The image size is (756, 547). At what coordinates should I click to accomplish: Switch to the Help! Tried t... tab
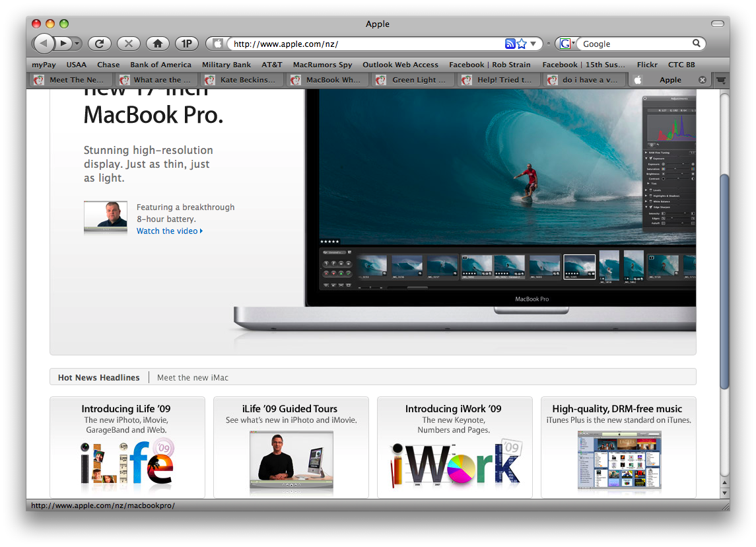click(x=498, y=80)
